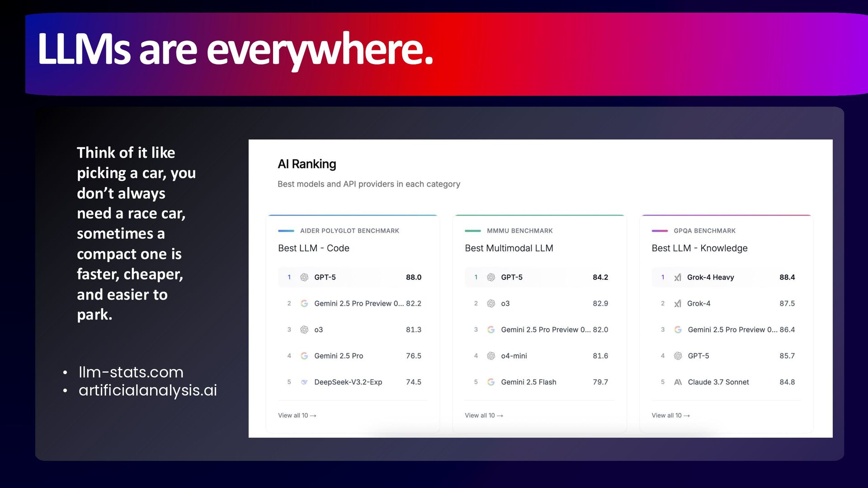Click xAI icon next to Grok-4 row
The height and width of the screenshot is (488, 868).
677,304
